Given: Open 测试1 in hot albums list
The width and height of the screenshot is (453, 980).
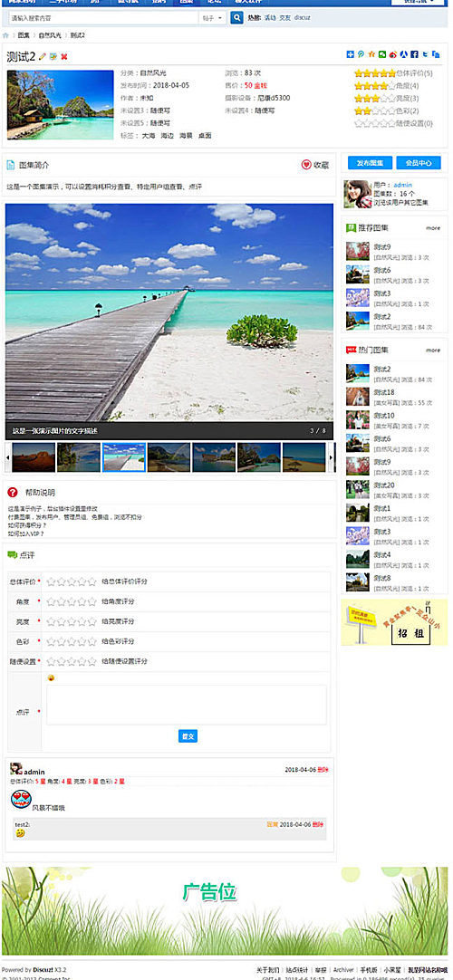Looking at the screenshot, I should pos(381,508).
